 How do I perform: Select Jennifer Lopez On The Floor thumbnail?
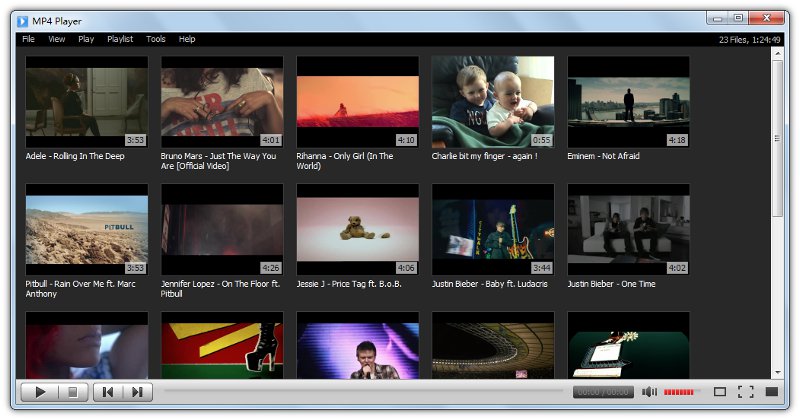222,230
